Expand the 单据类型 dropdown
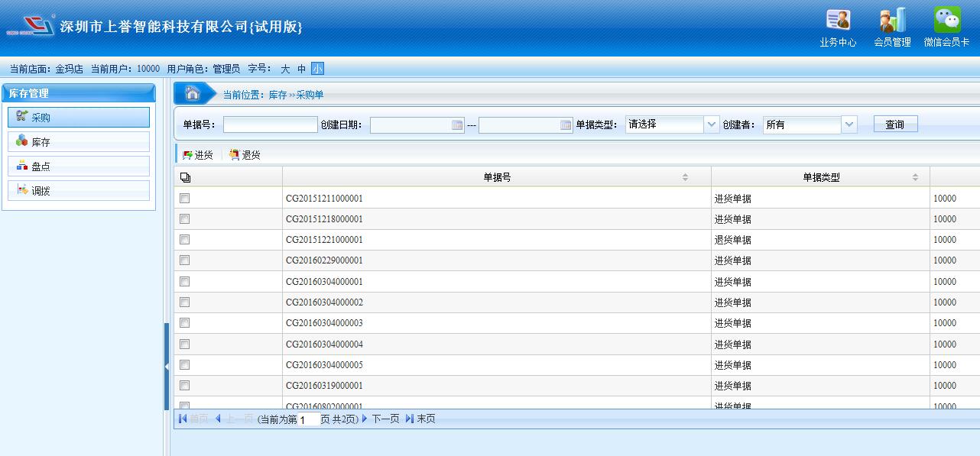This screenshot has height=456, width=980. click(712, 125)
